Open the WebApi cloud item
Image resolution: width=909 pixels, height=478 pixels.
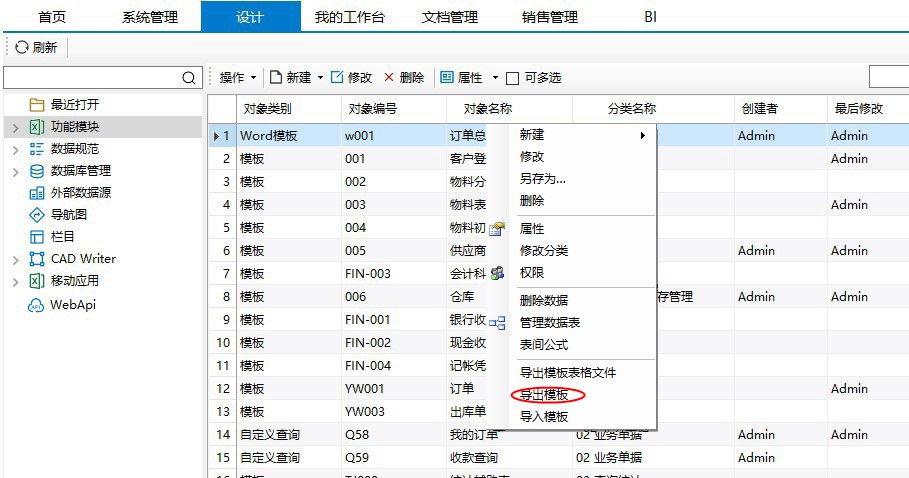37,305
